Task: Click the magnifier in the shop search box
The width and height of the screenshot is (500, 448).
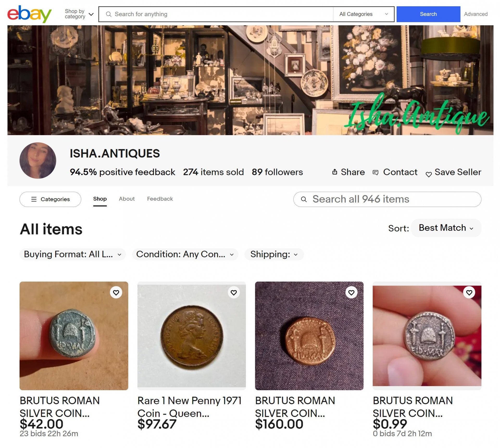Action: coord(304,199)
